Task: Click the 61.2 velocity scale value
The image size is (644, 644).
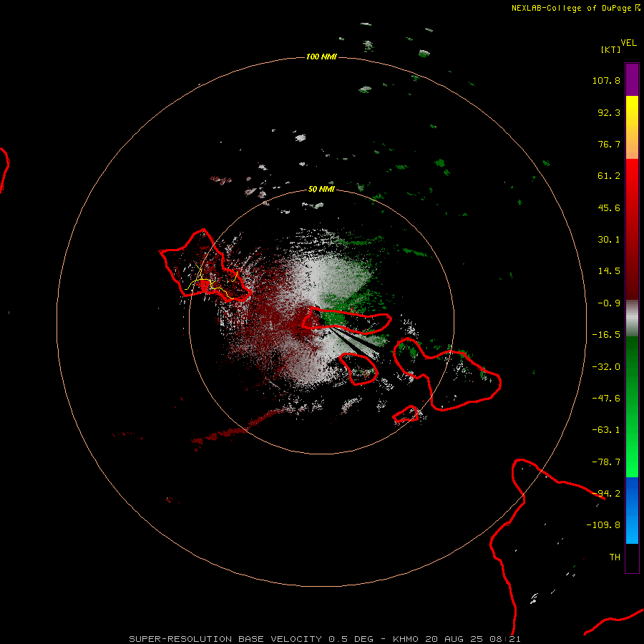Action: [609, 176]
